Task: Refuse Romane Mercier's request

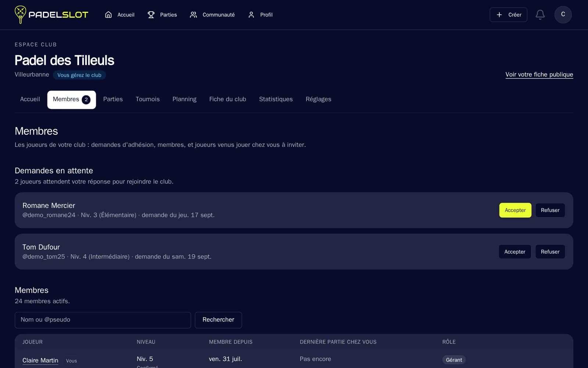Action: click(550, 210)
